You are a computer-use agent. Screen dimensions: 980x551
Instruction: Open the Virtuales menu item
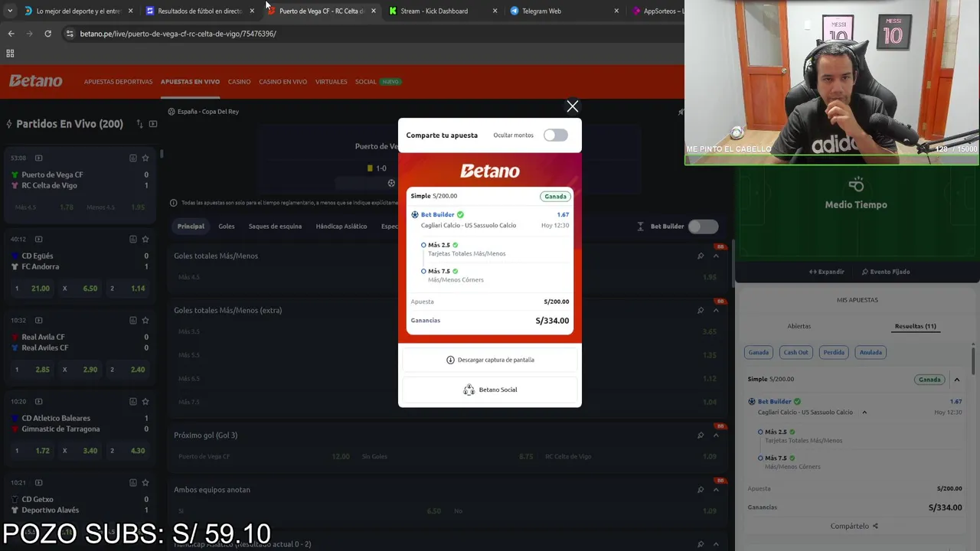331,81
